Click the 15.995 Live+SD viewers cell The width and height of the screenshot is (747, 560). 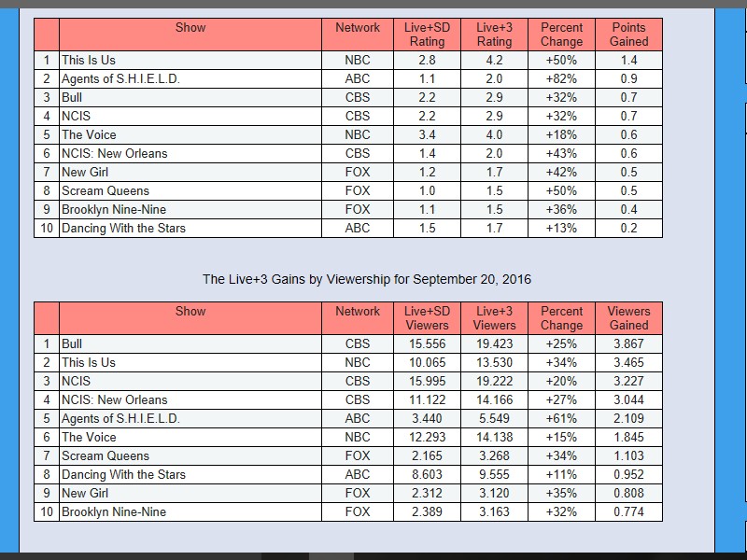(427, 381)
